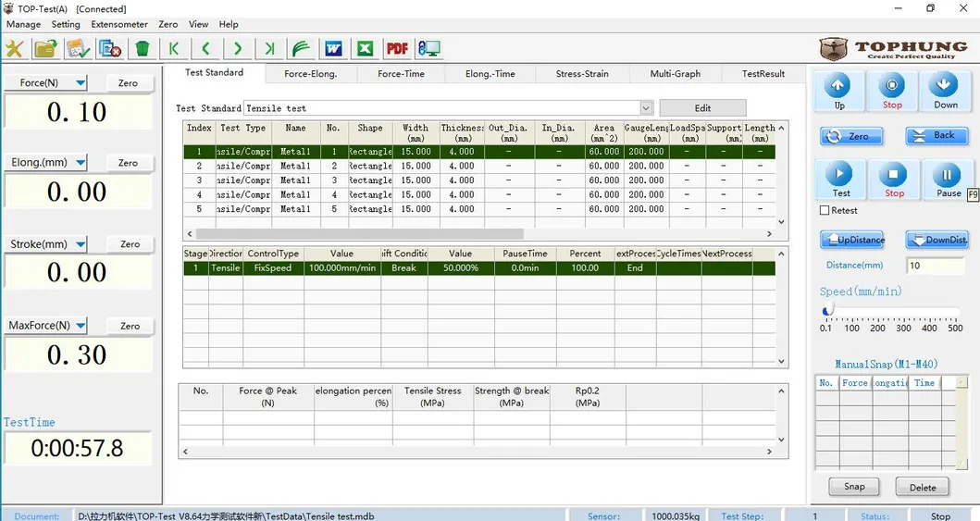Enable the Retest checkbox
Screen dimensions: 980x521
point(825,211)
